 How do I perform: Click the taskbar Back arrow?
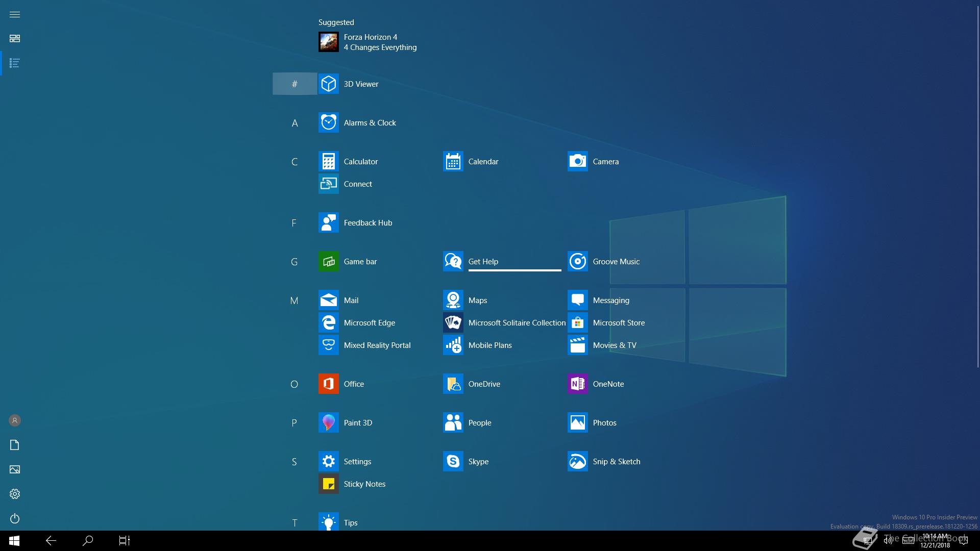(51, 541)
